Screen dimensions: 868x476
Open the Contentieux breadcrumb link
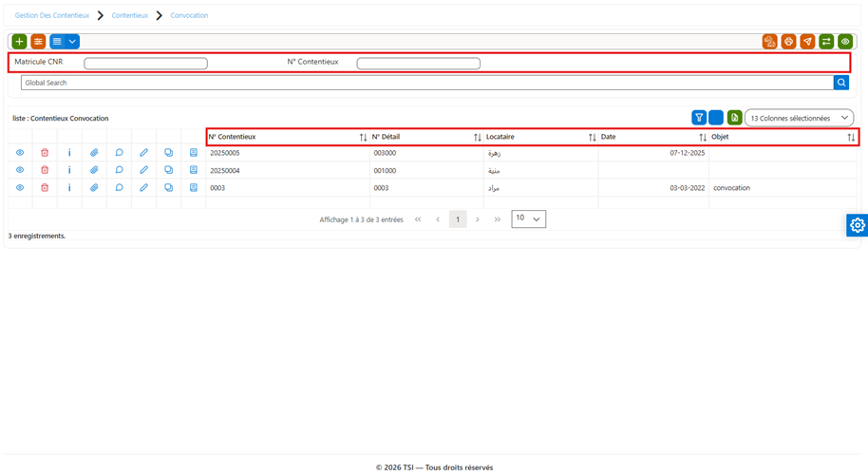click(x=130, y=15)
